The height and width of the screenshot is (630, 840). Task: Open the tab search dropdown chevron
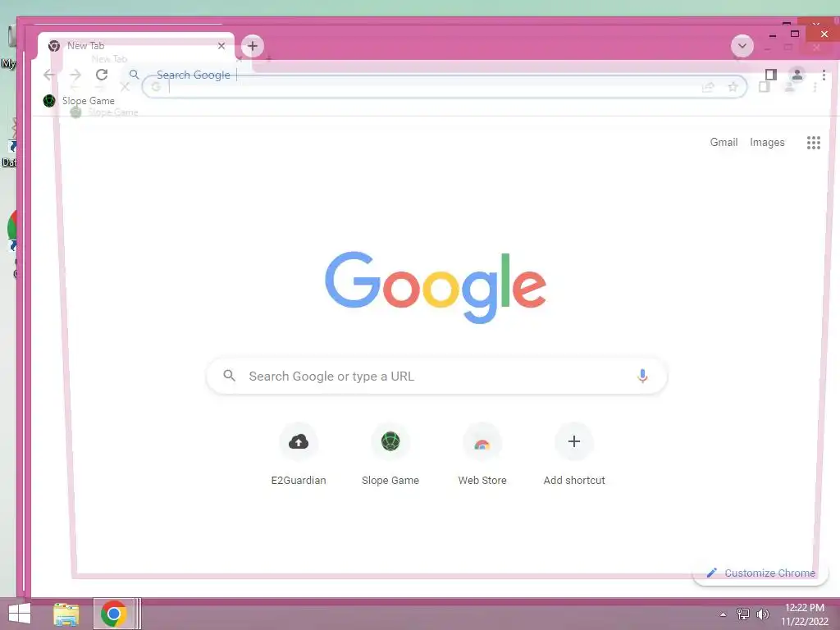pyautogui.click(x=742, y=46)
